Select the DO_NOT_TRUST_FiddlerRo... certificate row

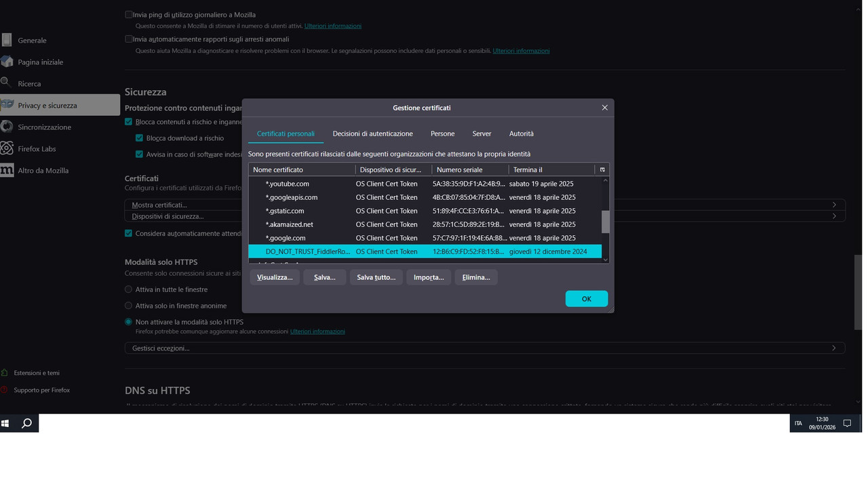click(x=425, y=251)
